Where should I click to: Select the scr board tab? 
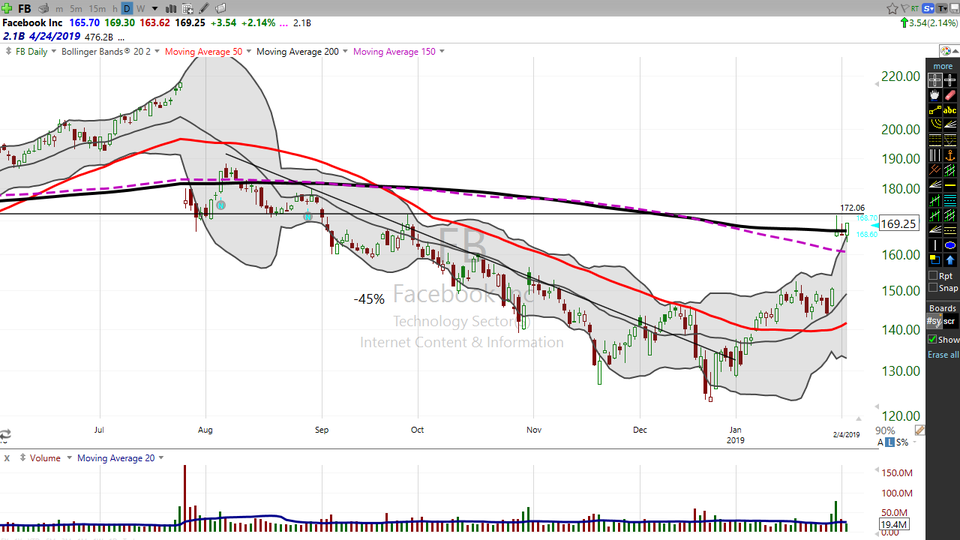tap(949, 321)
